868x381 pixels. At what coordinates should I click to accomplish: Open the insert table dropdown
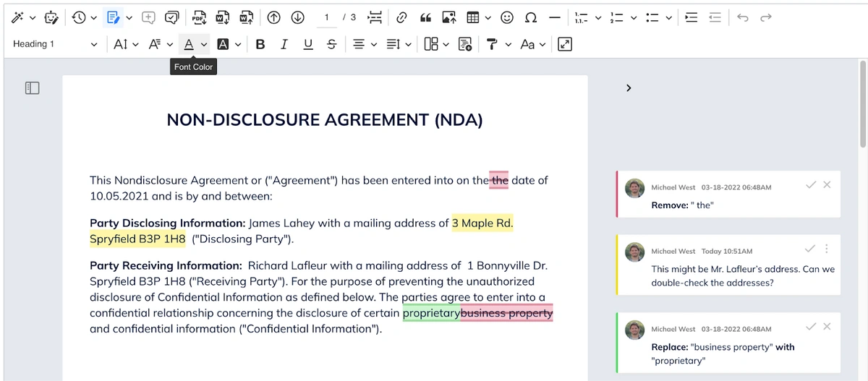pos(488,17)
